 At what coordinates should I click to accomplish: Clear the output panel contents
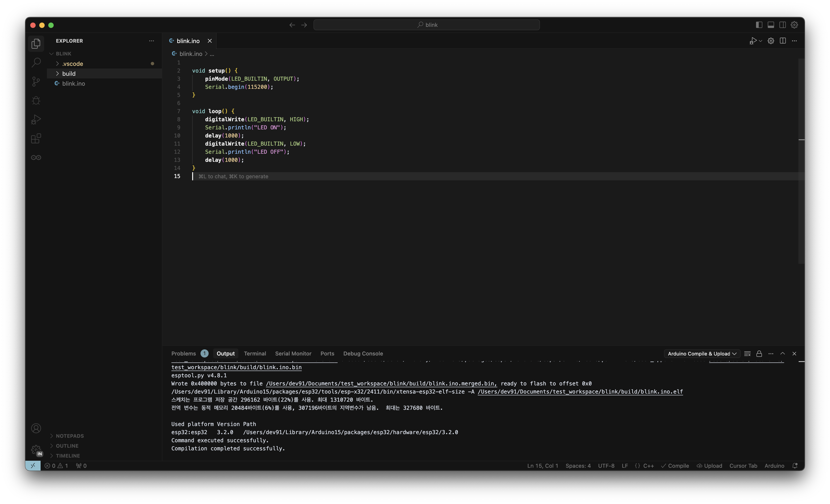pos(747,353)
